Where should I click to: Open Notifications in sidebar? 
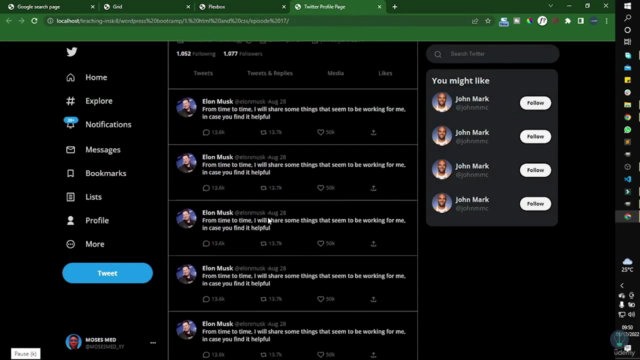(98, 124)
